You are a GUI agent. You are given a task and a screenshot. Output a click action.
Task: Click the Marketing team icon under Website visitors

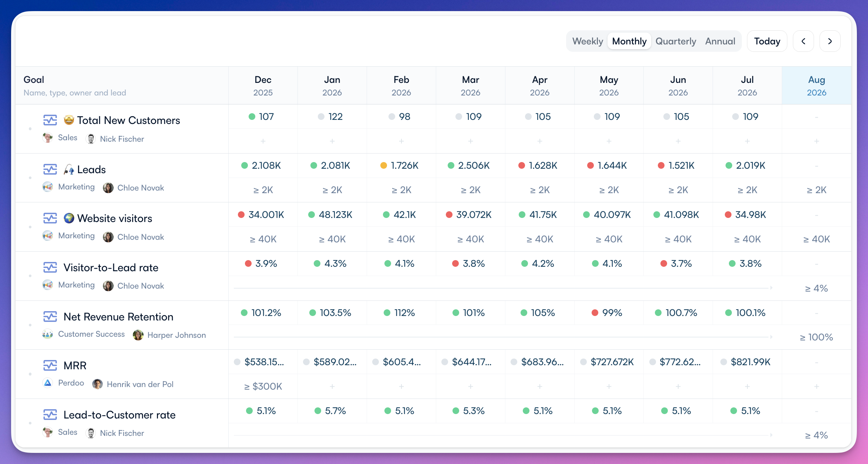[48, 236]
